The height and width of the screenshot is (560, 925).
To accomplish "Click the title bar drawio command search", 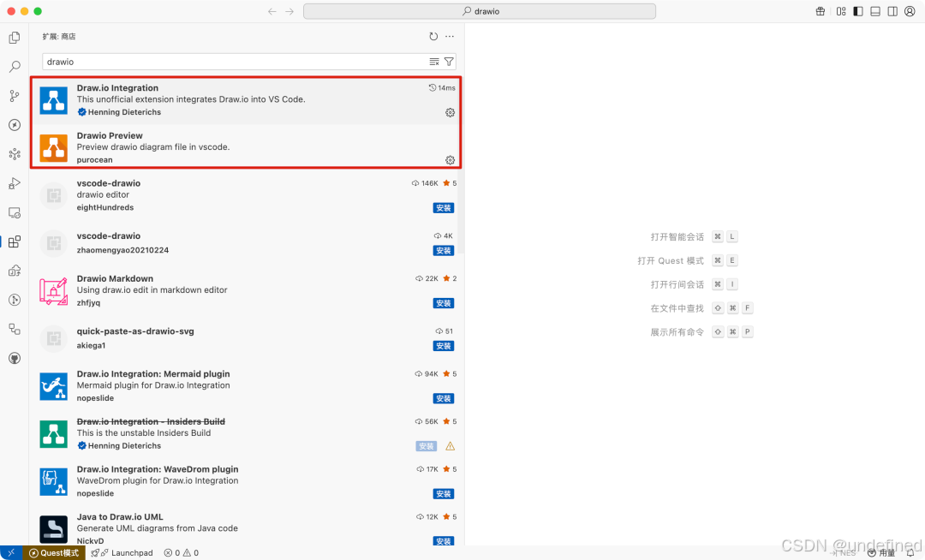I will click(479, 11).
